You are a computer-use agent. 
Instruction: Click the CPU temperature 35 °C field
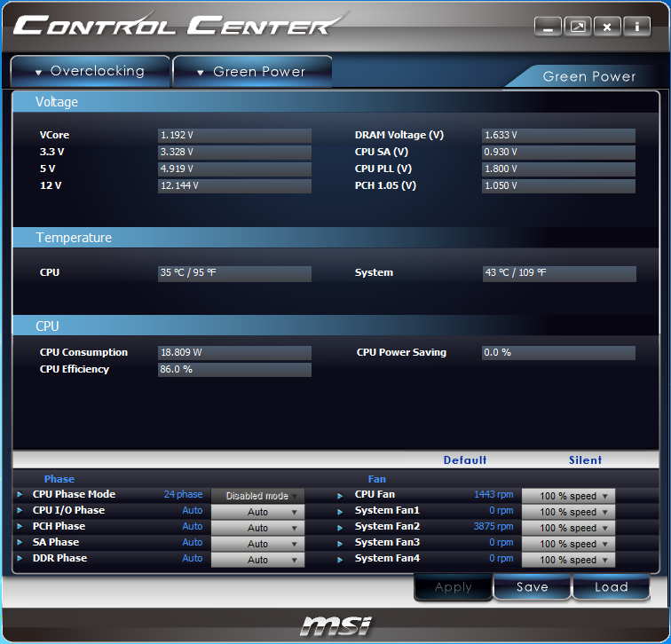click(234, 274)
